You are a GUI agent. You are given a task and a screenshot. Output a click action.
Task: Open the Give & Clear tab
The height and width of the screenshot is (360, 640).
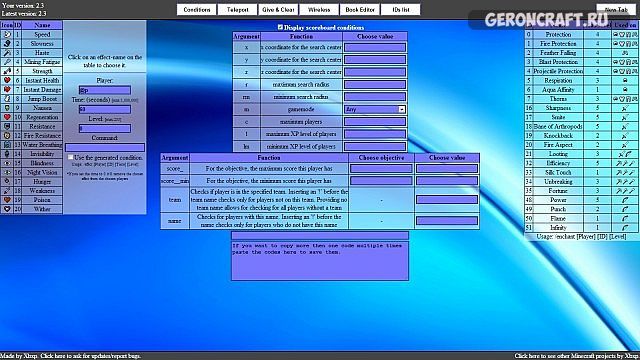[x=278, y=9]
